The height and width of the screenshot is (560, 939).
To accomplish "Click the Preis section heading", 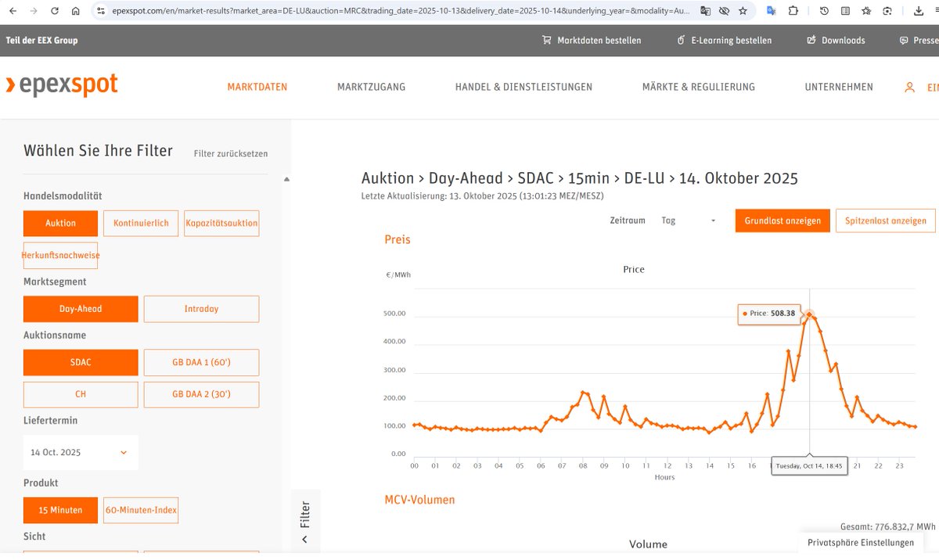I will coord(398,239).
